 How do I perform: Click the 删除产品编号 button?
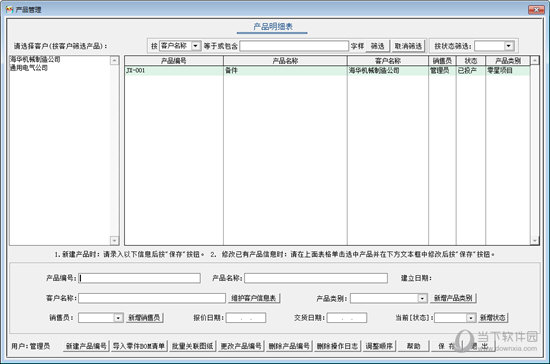[x=289, y=346]
